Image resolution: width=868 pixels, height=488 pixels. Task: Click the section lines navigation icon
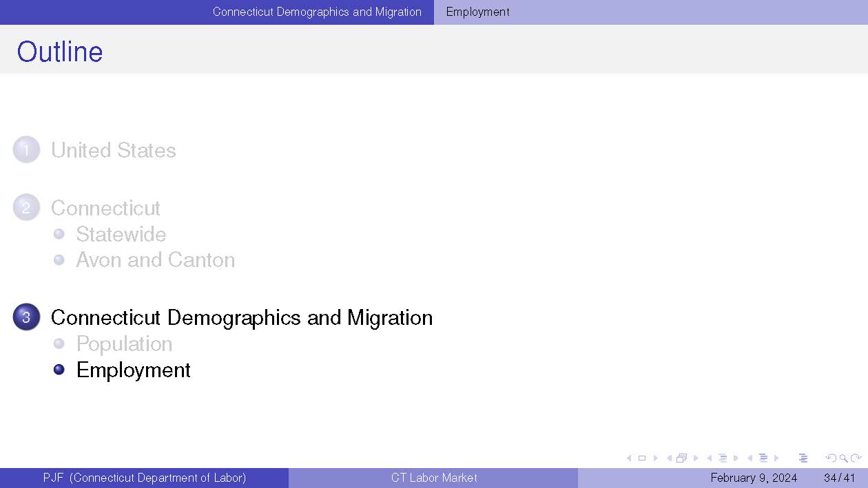tap(763, 458)
